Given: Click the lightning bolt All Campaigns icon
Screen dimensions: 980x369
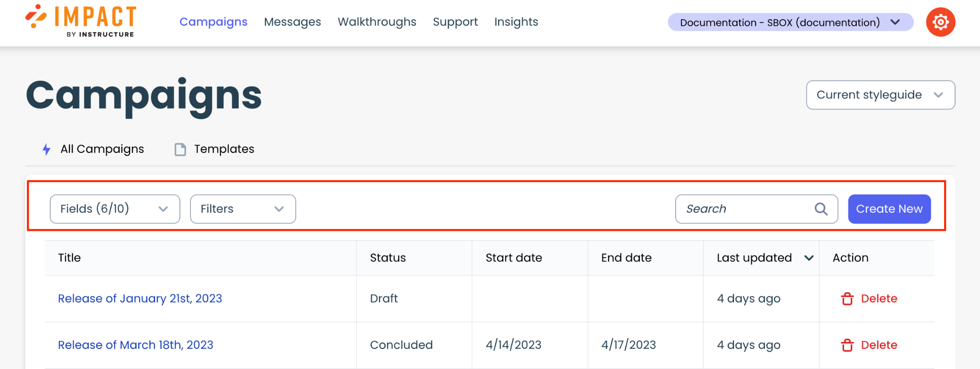Looking at the screenshot, I should click(x=46, y=150).
